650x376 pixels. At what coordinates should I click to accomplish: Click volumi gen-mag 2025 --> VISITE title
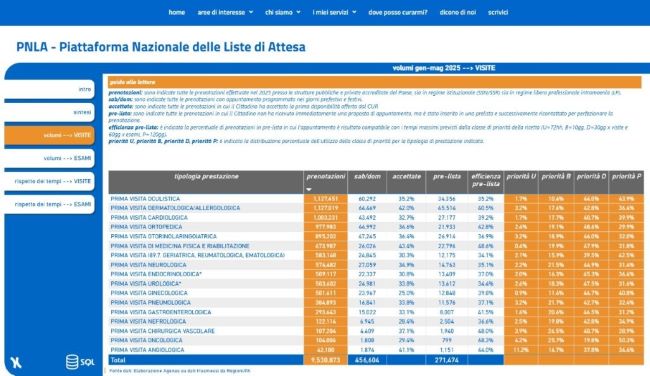click(444, 68)
